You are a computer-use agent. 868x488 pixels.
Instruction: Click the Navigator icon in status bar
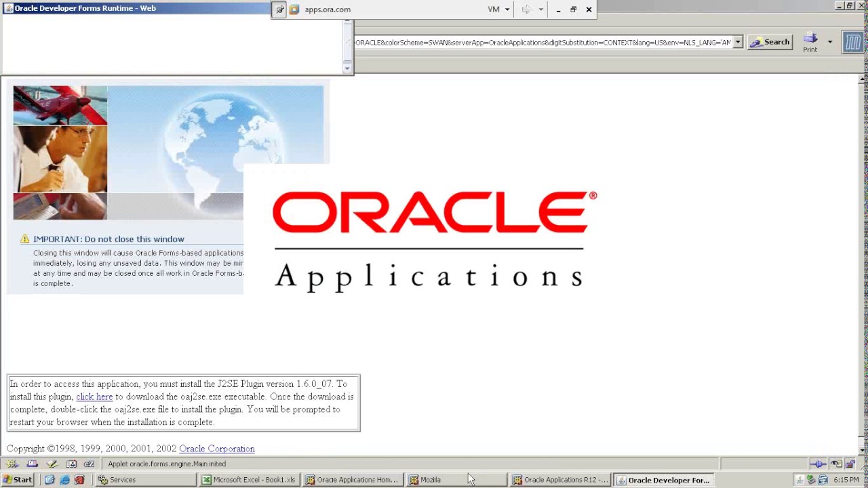click(12, 464)
